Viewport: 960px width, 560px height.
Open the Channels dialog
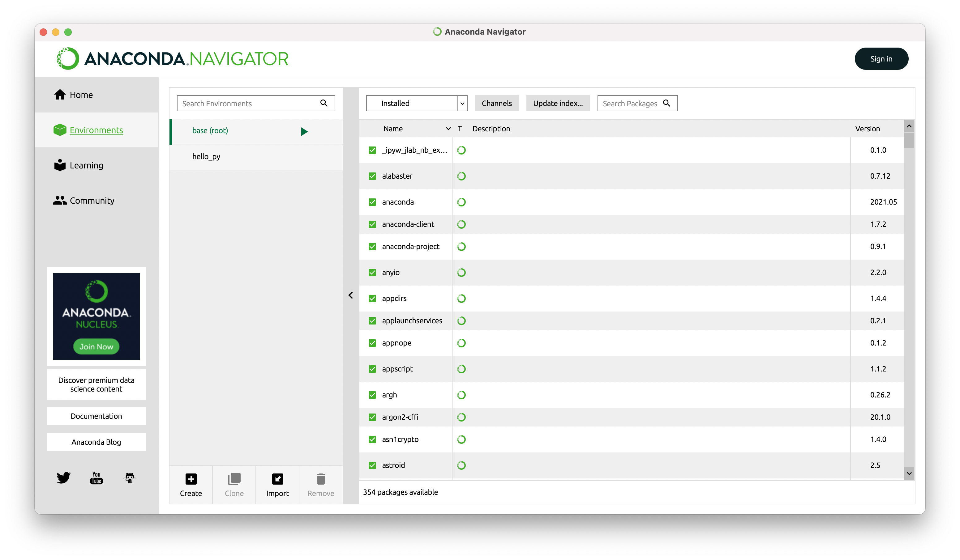click(496, 103)
